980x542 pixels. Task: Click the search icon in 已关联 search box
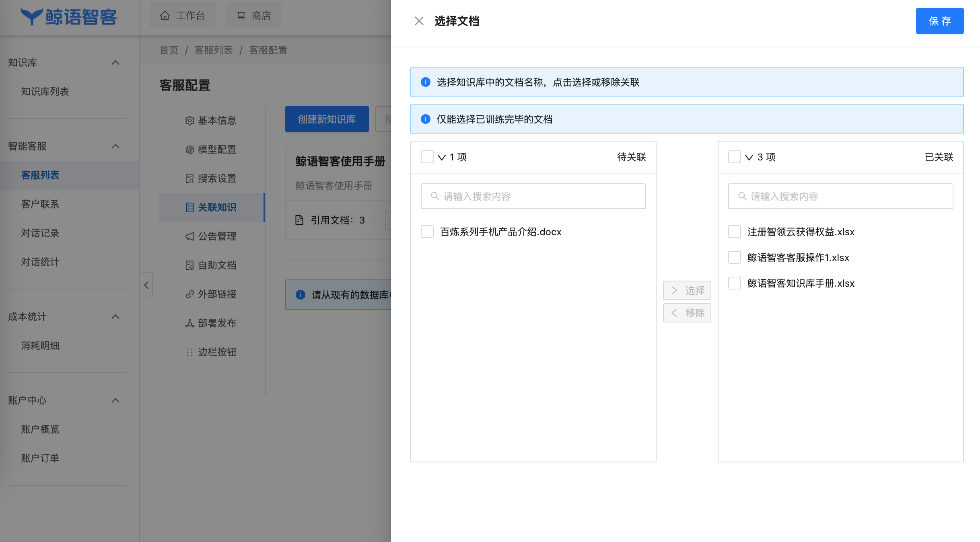pyautogui.click(x=742, y=196)
